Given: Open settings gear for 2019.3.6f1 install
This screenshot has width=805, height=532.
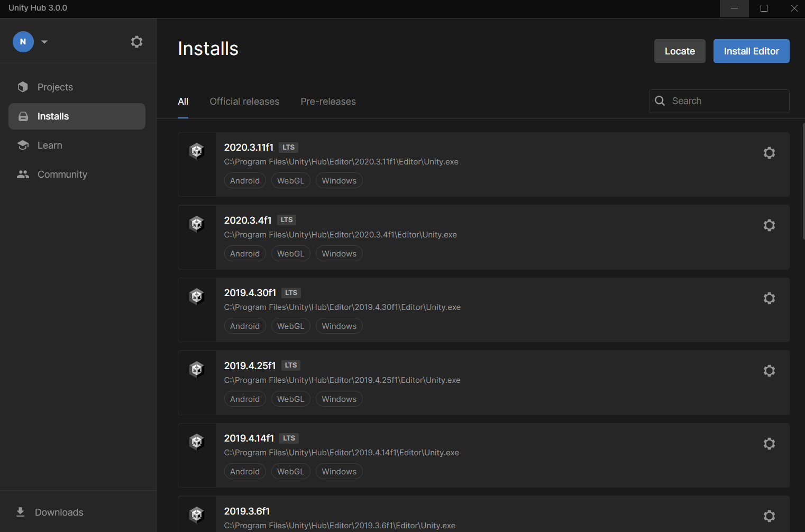Looking at the screenshot, I should 769,516.
